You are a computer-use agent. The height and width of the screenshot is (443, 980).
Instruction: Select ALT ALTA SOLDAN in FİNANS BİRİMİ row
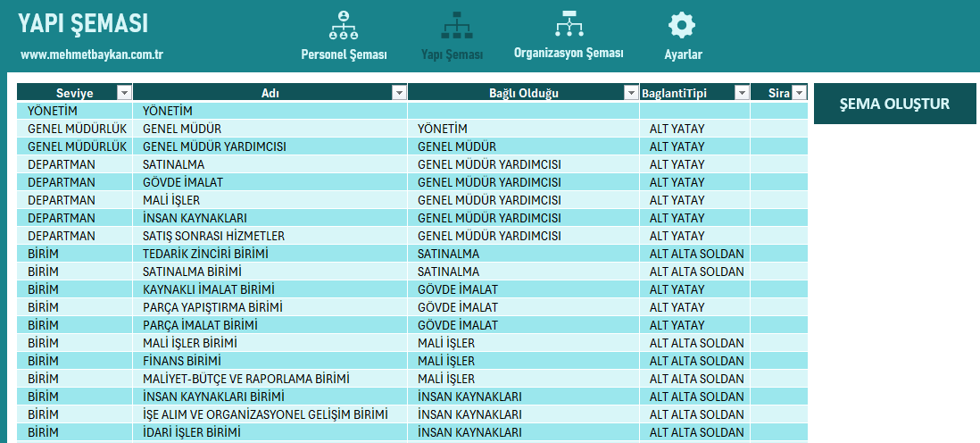[x=694, y=361]
